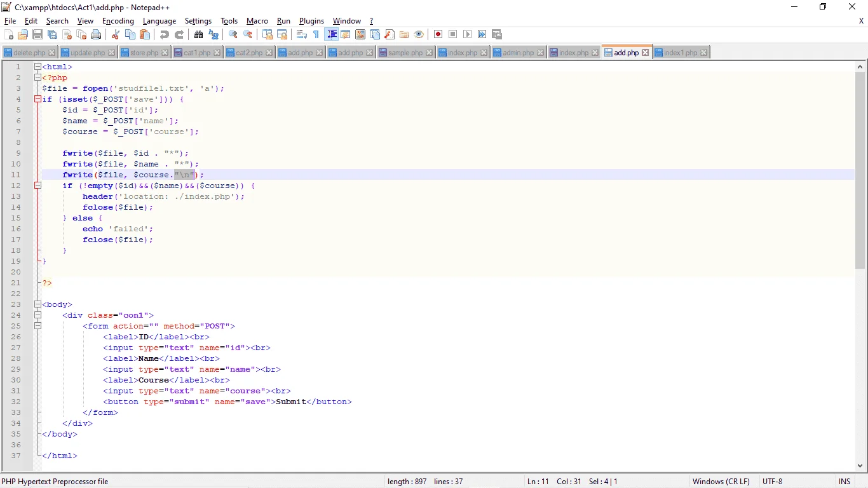Toggle the Indent Guide toolbar button
This screenshot has height=488, width=868.
332,34
